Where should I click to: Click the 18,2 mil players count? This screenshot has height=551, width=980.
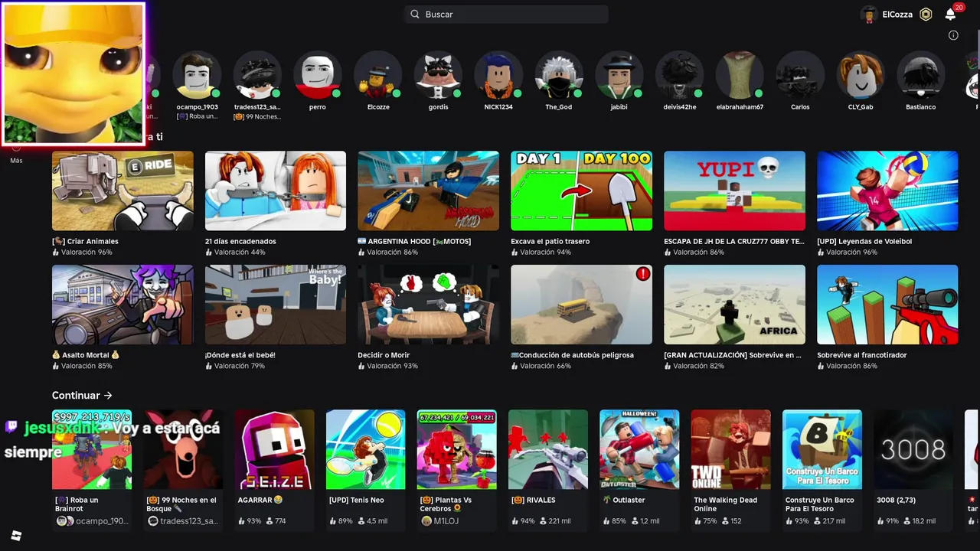click(x=924, y=521)
